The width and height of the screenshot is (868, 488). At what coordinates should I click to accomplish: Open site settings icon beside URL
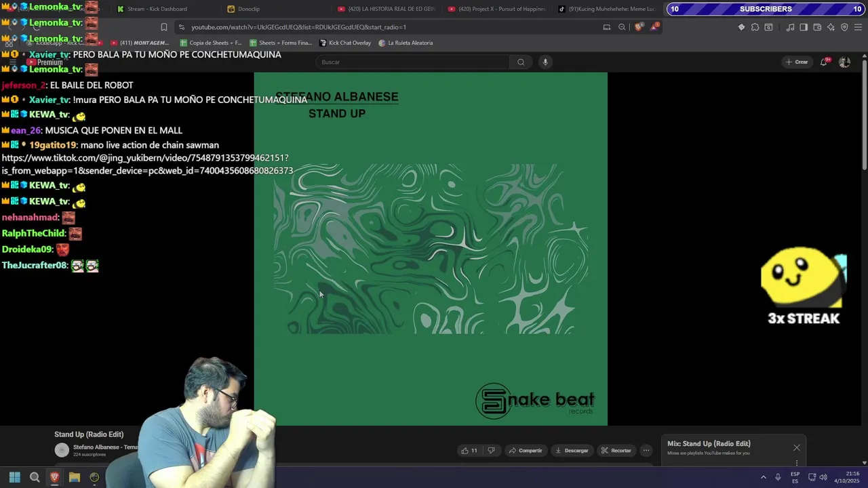(181, 27)
